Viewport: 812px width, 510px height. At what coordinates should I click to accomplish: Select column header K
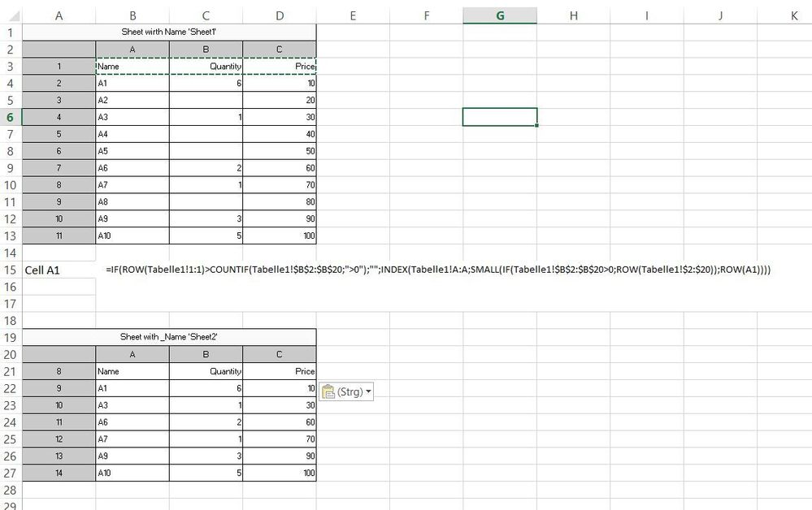(793, 15)
